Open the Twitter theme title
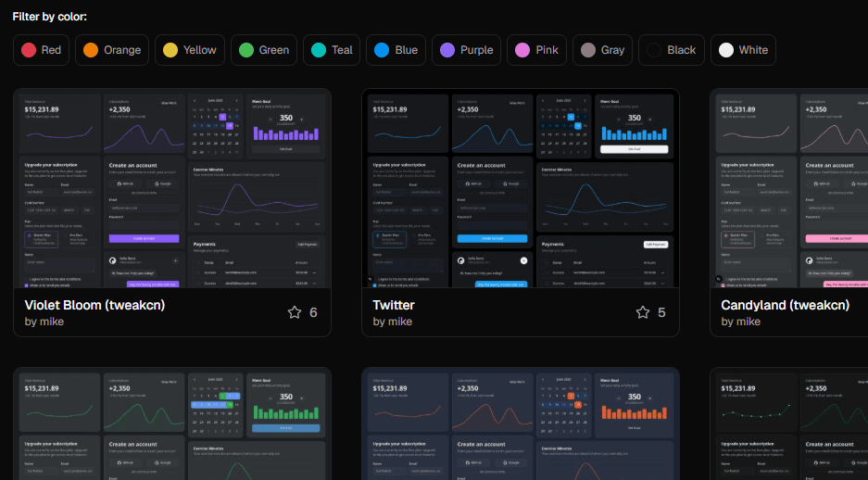The width and height of the screenshot is (868, 480). pyautogui.click(x=394, y=305)
